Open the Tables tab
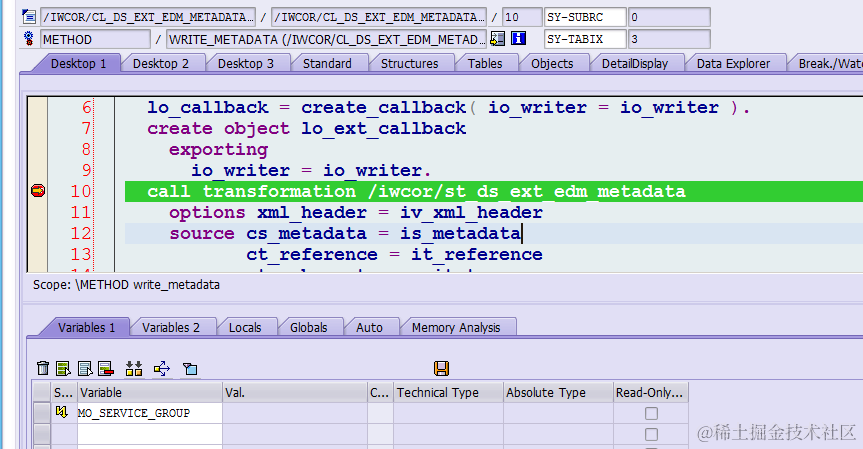The height and width of the screenshot is (449, 863). pyautogui.click(x=485, y=63)
